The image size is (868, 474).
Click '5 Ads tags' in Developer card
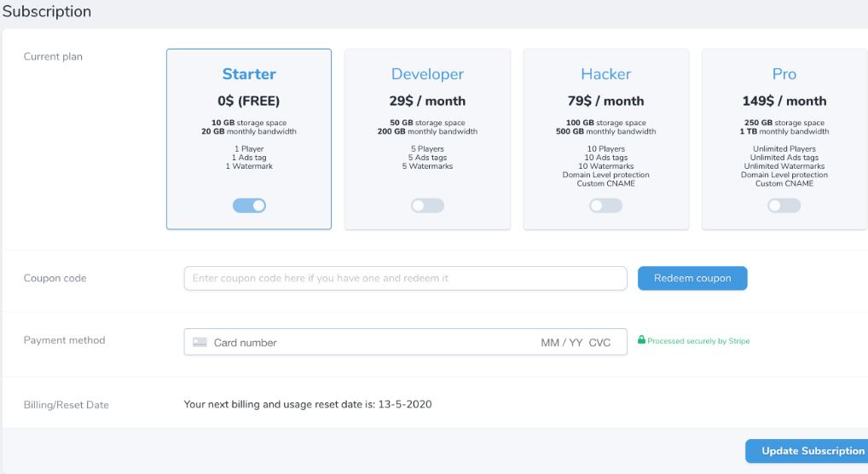tap(427, 157)
